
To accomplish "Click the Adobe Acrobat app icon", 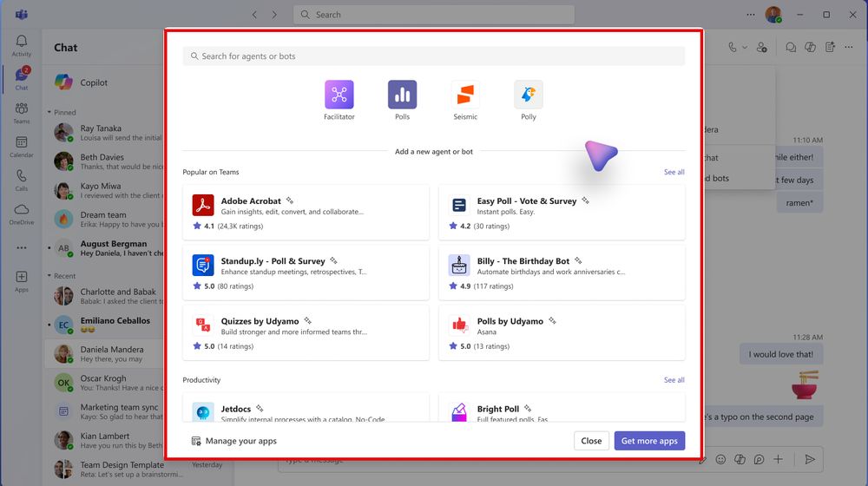I will pyautogui.click(x=202, y=206).
